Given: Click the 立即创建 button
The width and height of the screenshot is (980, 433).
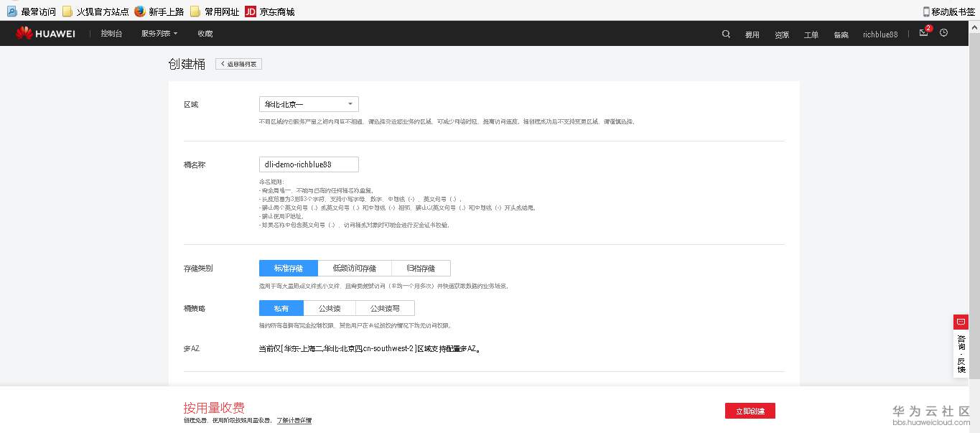Looking at the screenshot, I should click(x=750, y=410).
